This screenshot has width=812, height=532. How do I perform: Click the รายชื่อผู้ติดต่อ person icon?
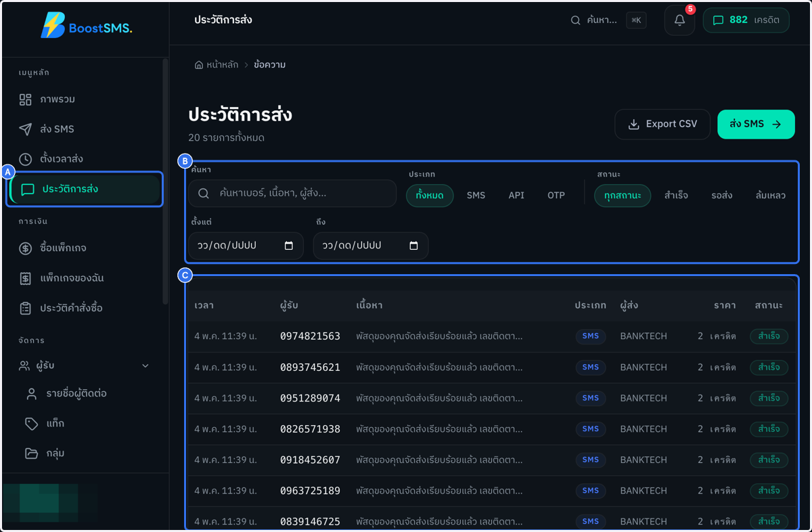click(x=31, y=393)
